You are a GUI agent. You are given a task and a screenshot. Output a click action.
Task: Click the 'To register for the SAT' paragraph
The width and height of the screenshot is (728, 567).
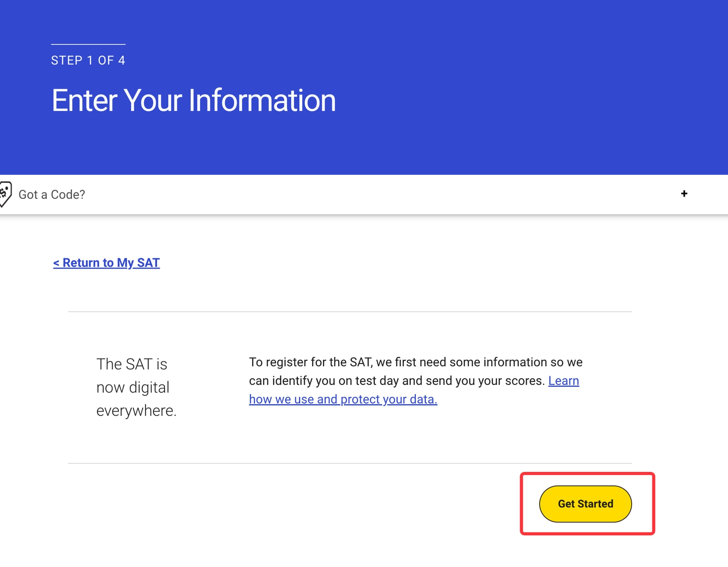point(415,380)
